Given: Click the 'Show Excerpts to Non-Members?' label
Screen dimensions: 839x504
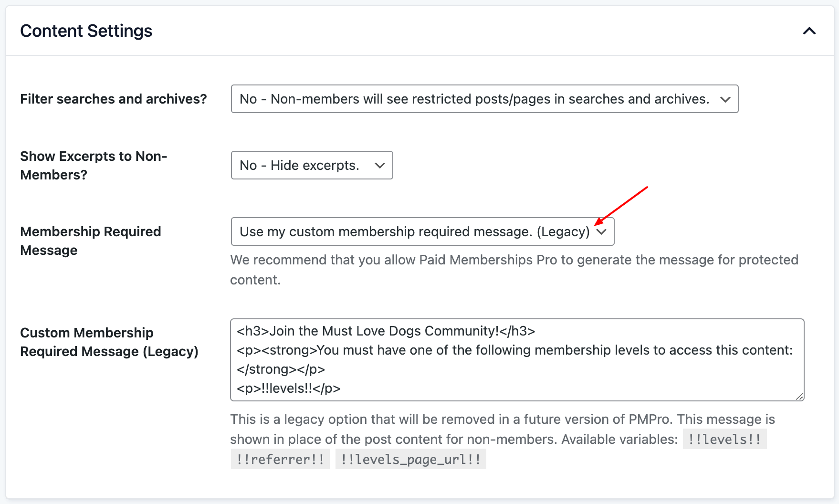Looking at the screenshot, I should [x=94, y=165].
